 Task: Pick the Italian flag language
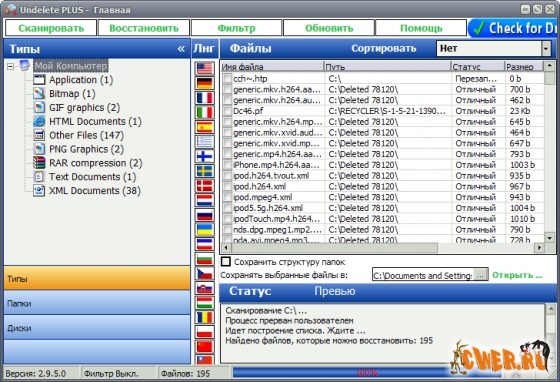[x=205, y=112]
